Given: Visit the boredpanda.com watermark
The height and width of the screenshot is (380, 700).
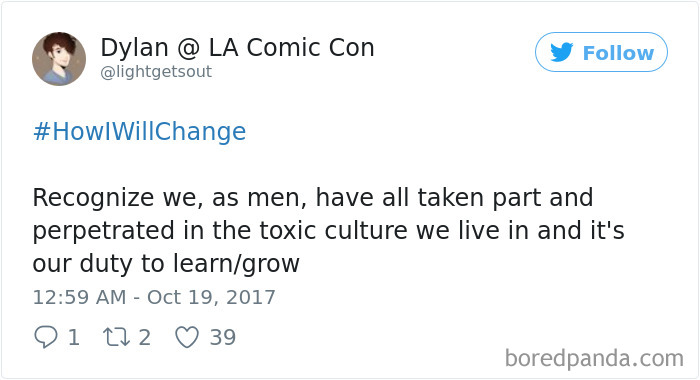Looking at the screenshot, I should 594,358.
